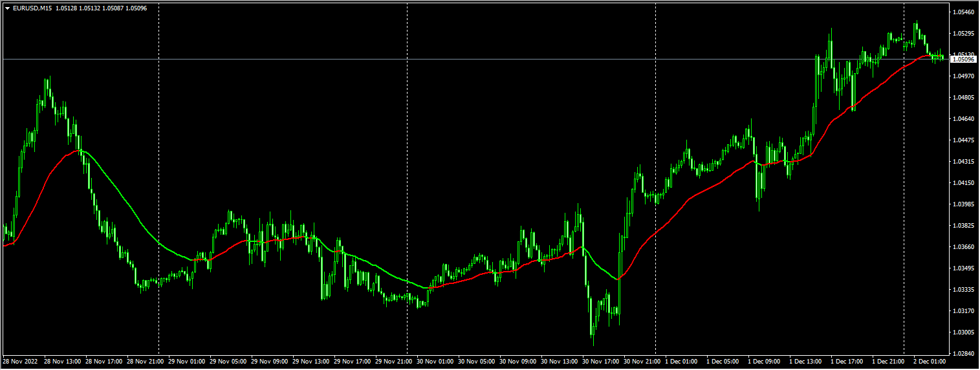Image resolution: width=980 pixels, height=370 pixels.
Task: Click the 1.02840 price scale label
Action: pos(964,354)
